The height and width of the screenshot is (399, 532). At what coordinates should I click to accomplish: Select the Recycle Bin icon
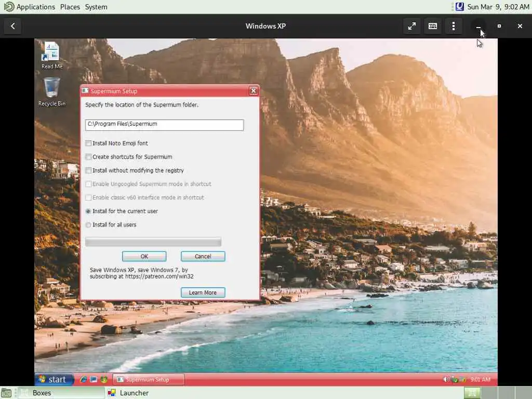51,92
